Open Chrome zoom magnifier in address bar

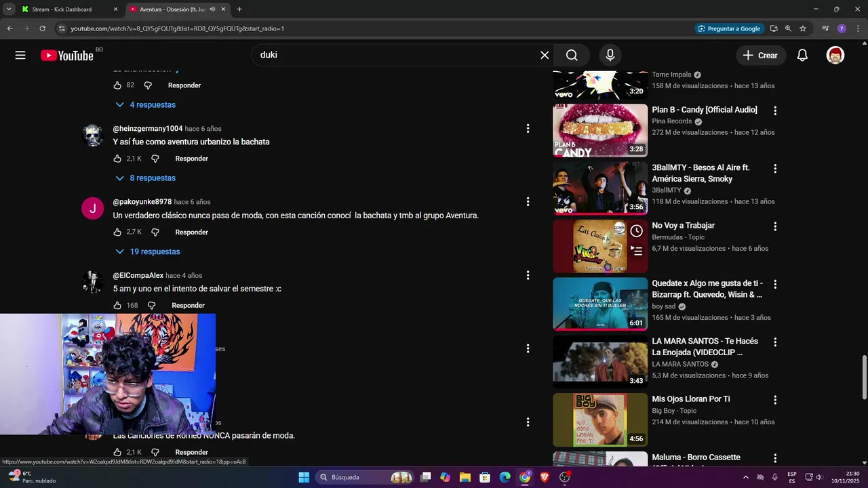[x=788, y=28]
